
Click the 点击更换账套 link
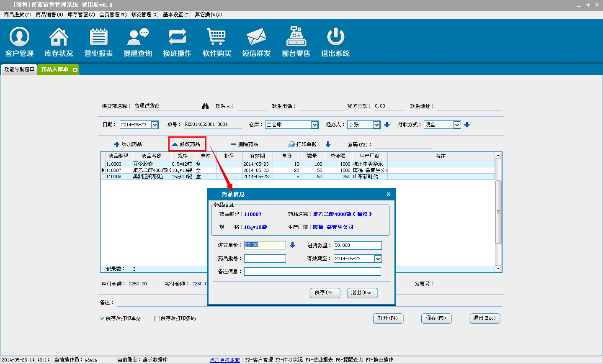(x=225, y=360)
